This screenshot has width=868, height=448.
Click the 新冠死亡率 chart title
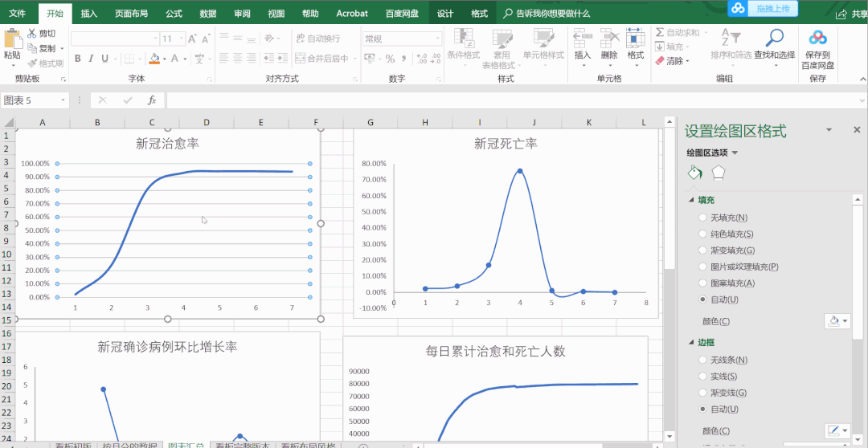[506, 144]
